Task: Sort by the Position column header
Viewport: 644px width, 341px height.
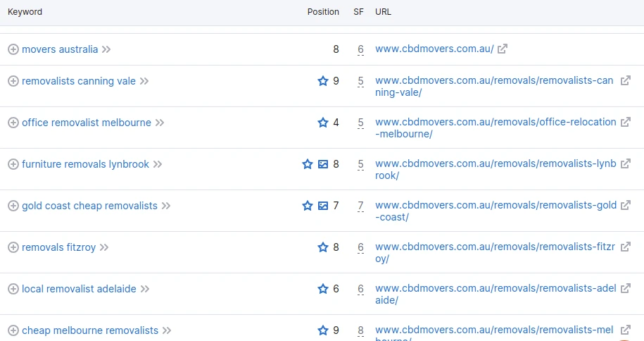Action: (x=323, y=12)
